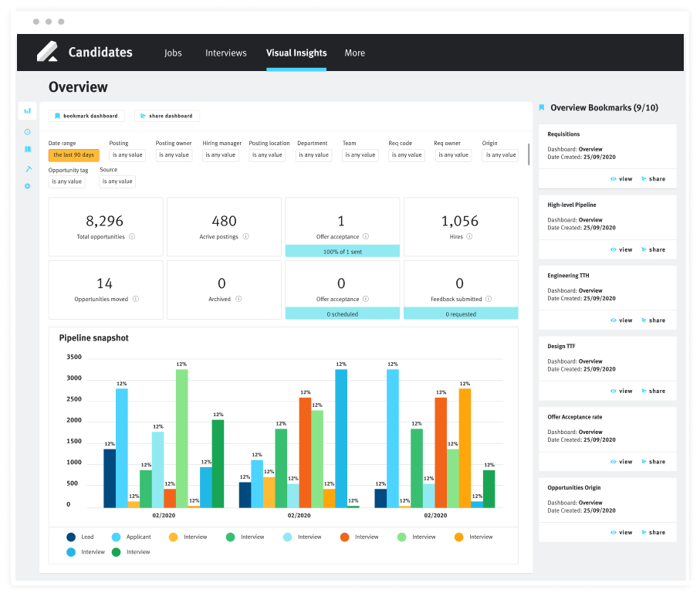This screenshot has width=700, height=600.
Task: Select the hammer tool sidebar icon
Action: (x=27, y=168)
